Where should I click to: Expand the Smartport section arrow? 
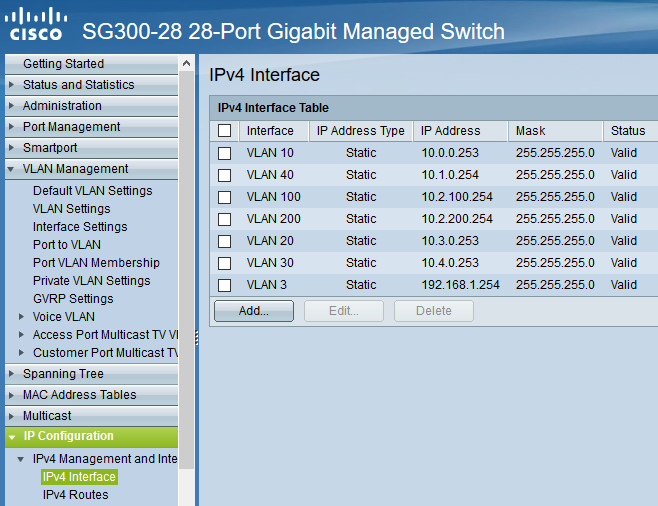coord(11,148)
